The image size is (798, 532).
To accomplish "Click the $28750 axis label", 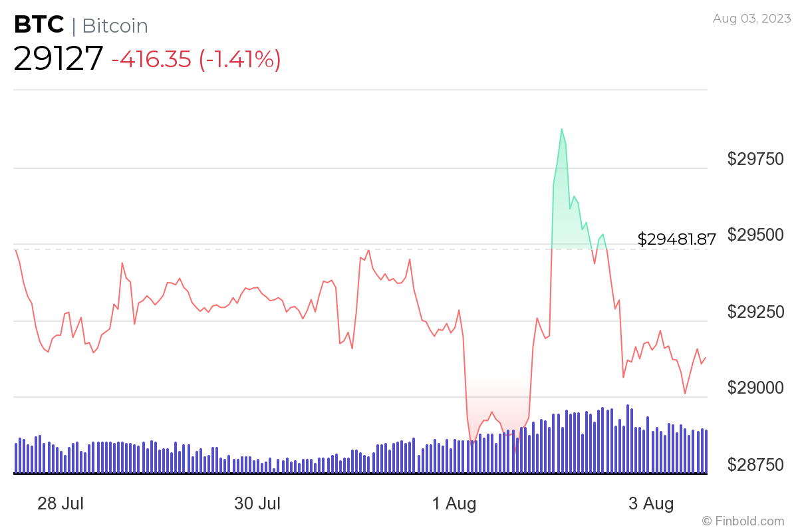I will coord(755,464).
